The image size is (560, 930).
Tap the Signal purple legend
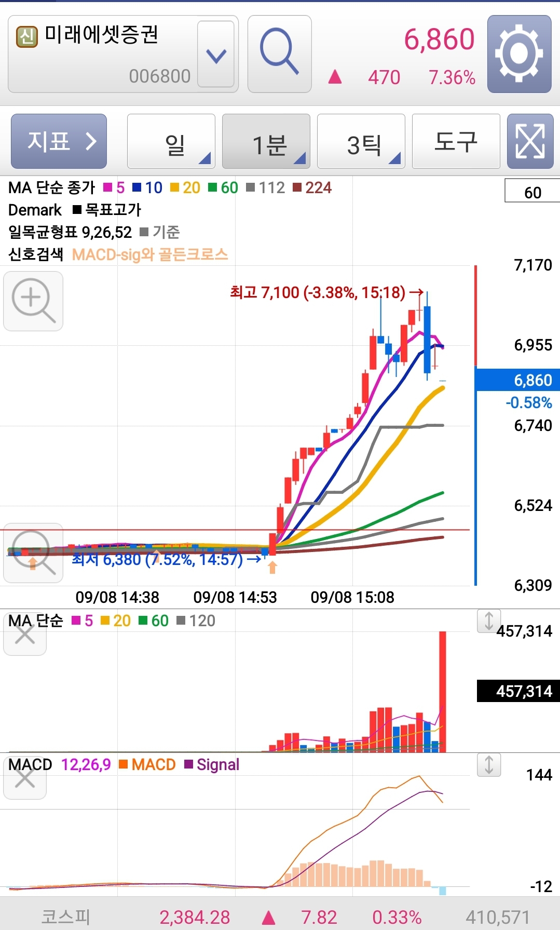212,764
